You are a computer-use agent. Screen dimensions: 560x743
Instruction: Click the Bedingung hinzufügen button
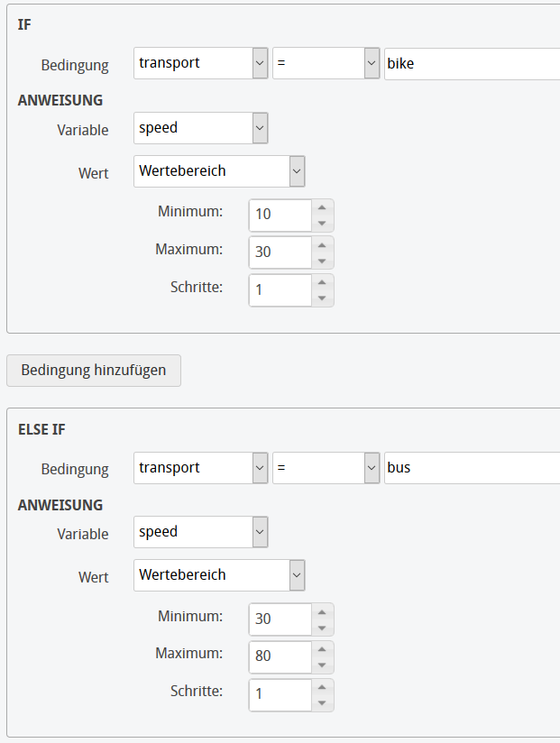pyautogui.click(x=93, y=370)
